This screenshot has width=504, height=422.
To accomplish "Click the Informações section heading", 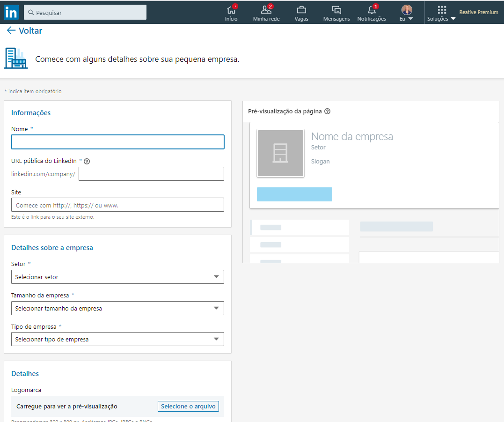I will (x=31, y=113).
